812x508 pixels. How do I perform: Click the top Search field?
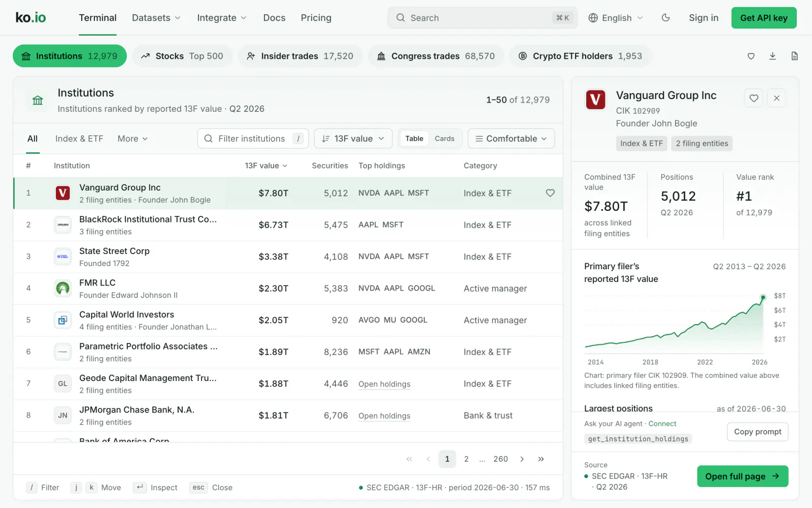(482, 18)
